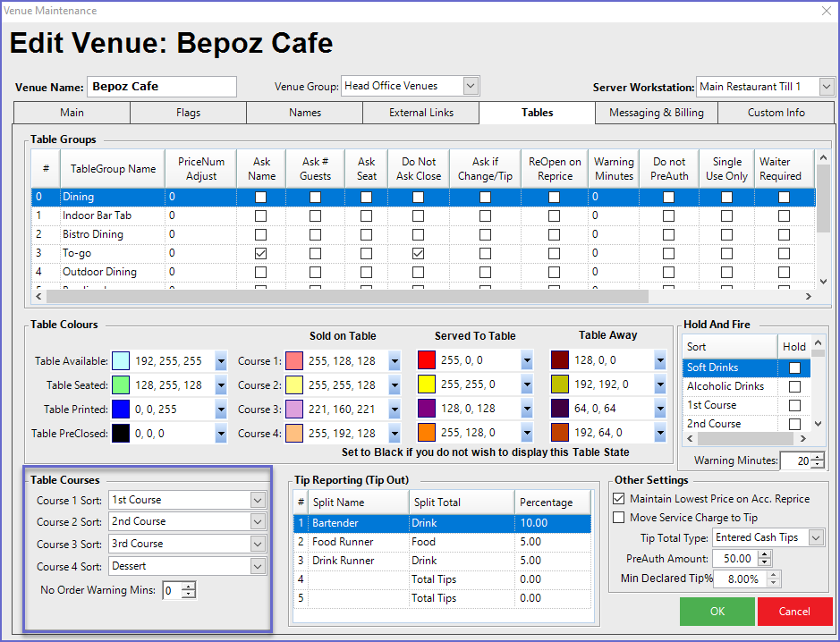
Task: Open Table PreClosed colour dropdown arrow
Action: tap(221, 434)
